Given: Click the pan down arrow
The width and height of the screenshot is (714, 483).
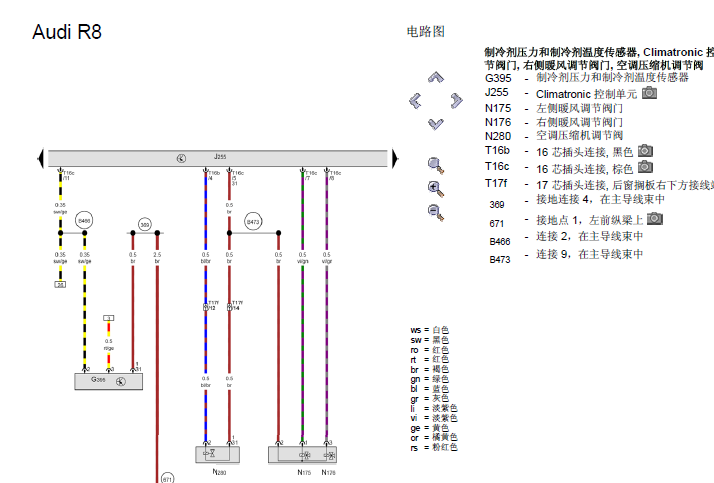Looking at the screenshot, I should click(x=436, y=124).
